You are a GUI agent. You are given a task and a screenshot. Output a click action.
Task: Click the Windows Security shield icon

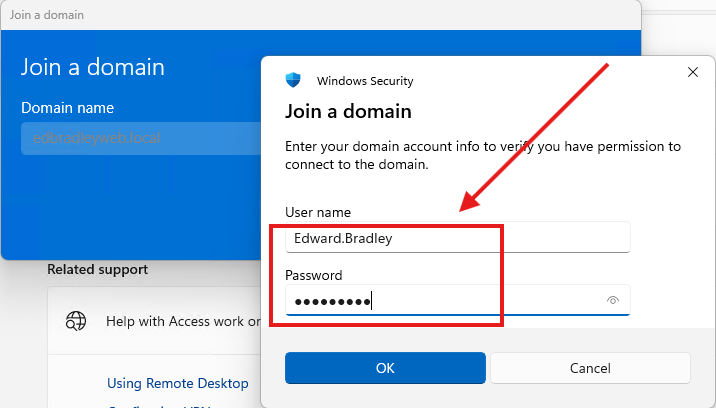[x=293, y=80]
